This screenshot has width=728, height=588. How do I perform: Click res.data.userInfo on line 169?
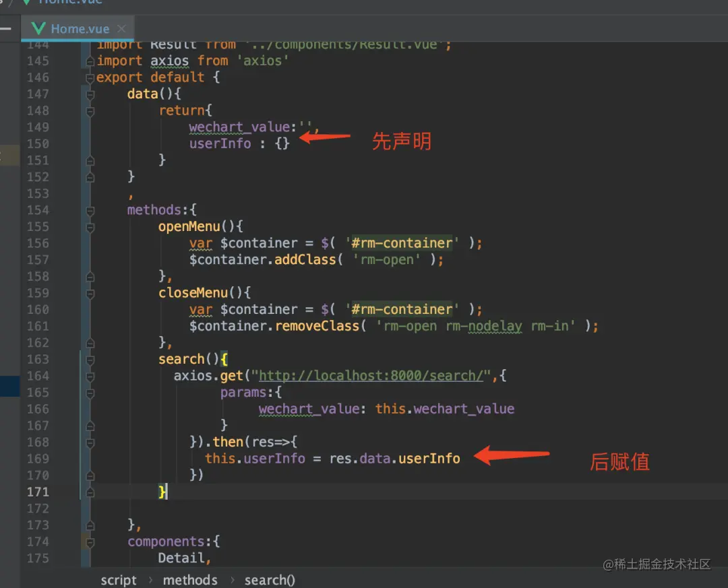pos(394,459)
